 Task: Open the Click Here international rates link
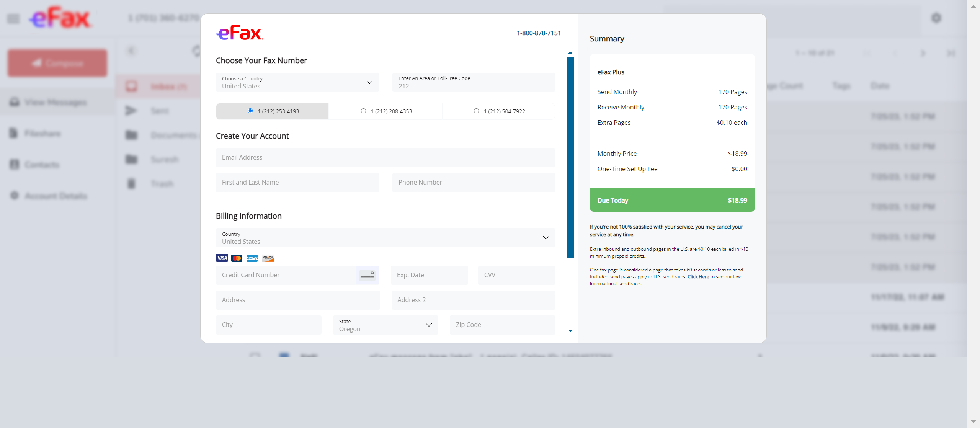698,277
